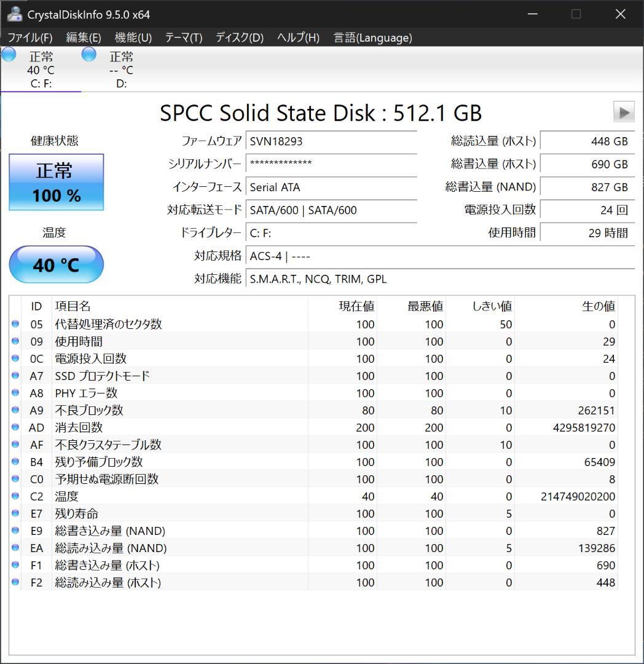Click status dot of row B4 残り予備ブロック数
644x664 pixels.
[x=15, y=461]
